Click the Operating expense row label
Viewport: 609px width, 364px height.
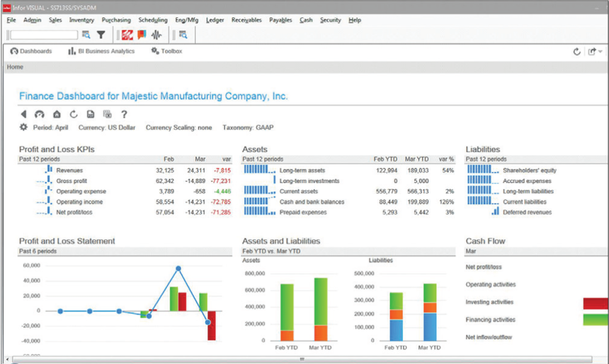pos(81,191)
